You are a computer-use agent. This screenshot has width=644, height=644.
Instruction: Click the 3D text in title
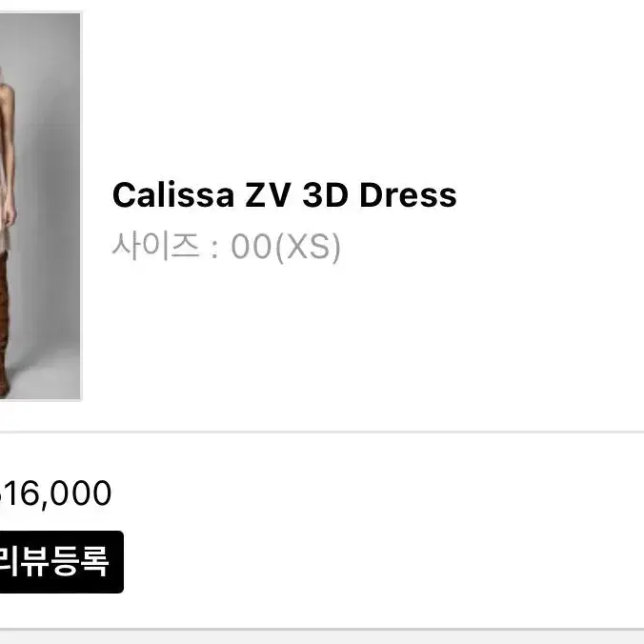point(325,195)
